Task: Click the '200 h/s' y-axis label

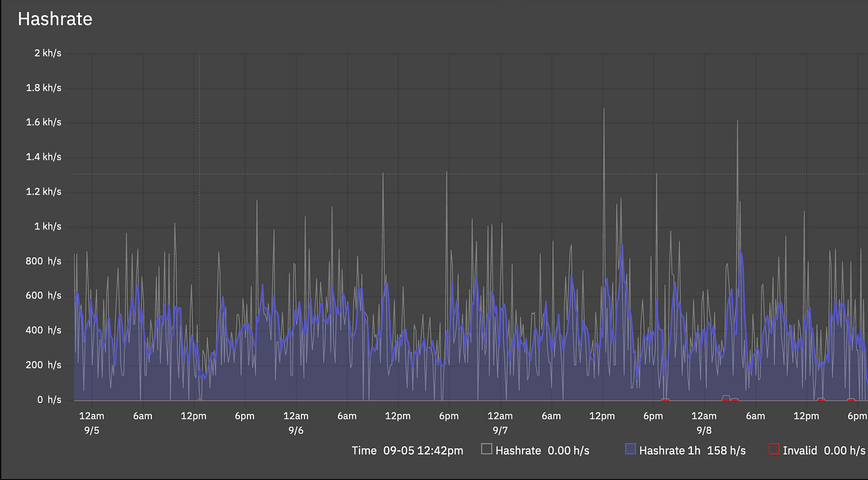Action: [43, 365]
